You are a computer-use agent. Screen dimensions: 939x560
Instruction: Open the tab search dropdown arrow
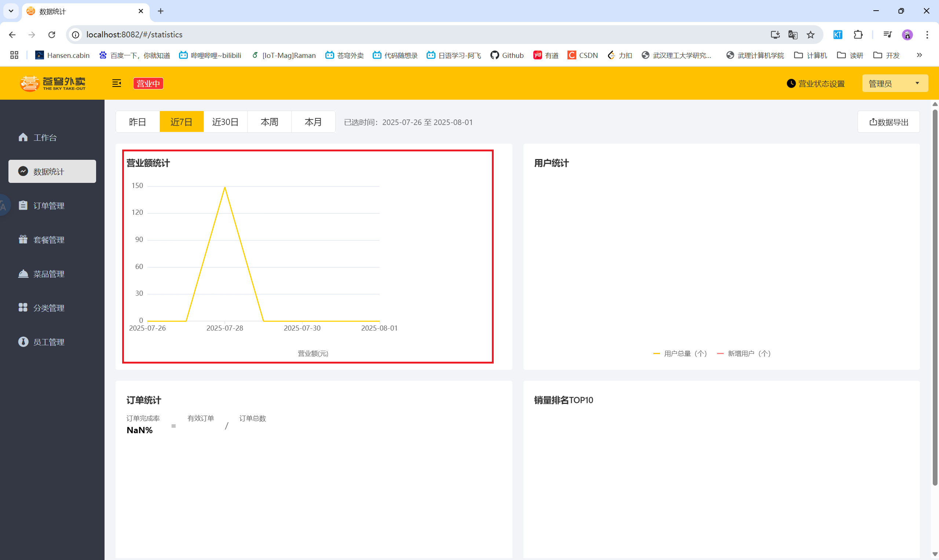11,11
